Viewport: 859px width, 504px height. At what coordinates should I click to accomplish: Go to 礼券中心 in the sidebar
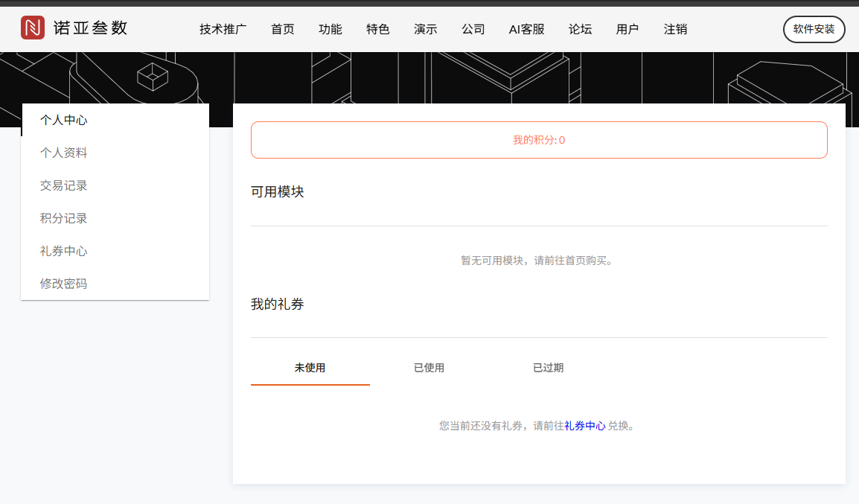click(64, 251)
